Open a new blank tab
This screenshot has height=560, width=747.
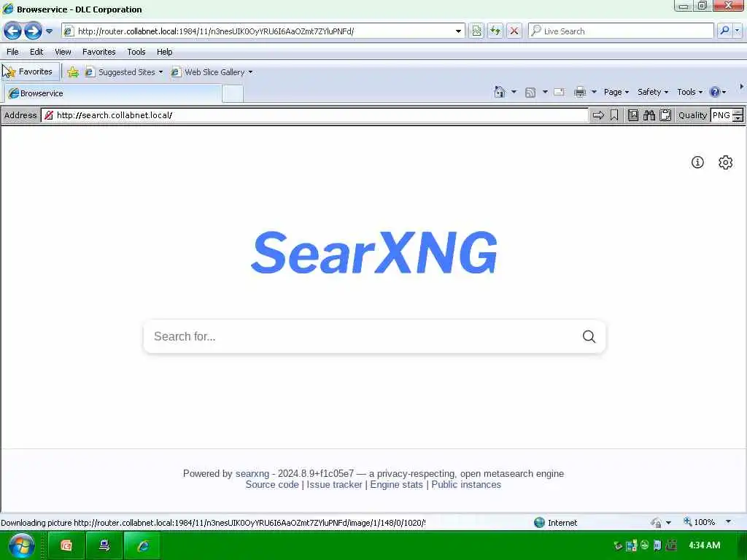(233, 93)
